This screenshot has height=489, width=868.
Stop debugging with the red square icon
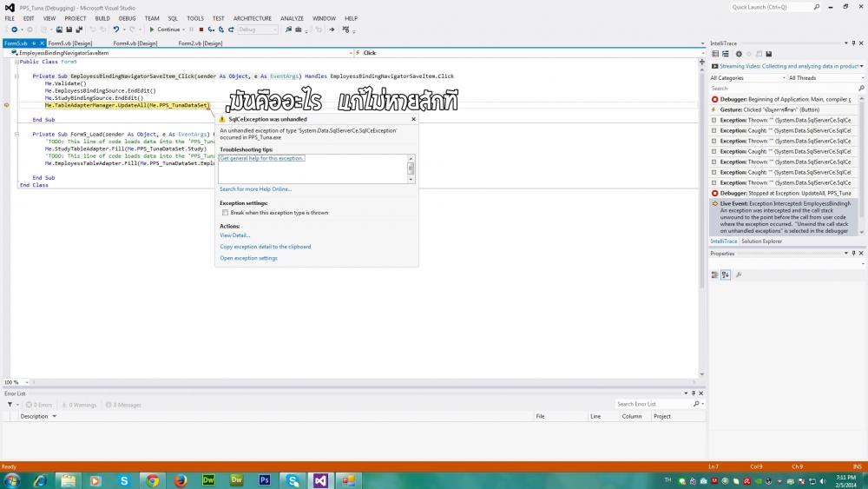tap(201, 30)
